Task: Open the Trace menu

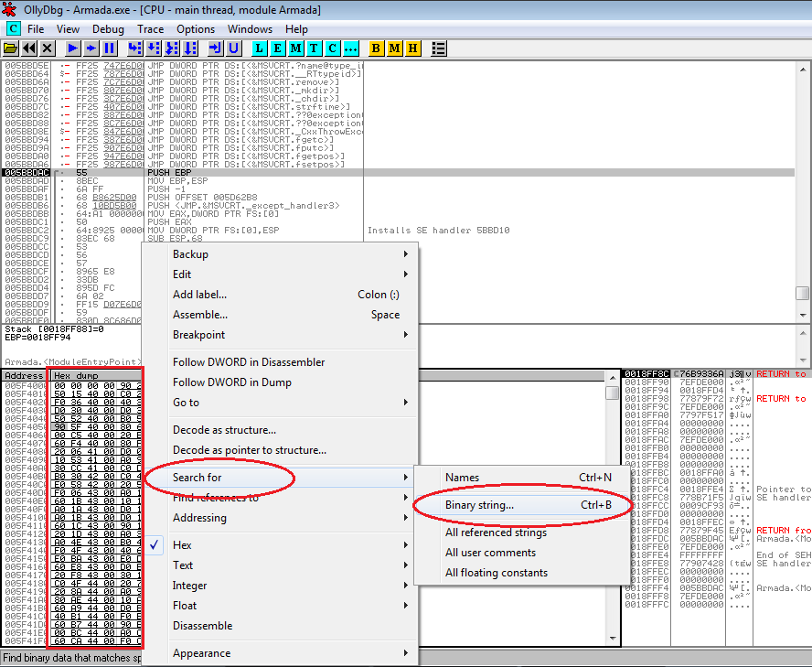Action: point(150,29)
